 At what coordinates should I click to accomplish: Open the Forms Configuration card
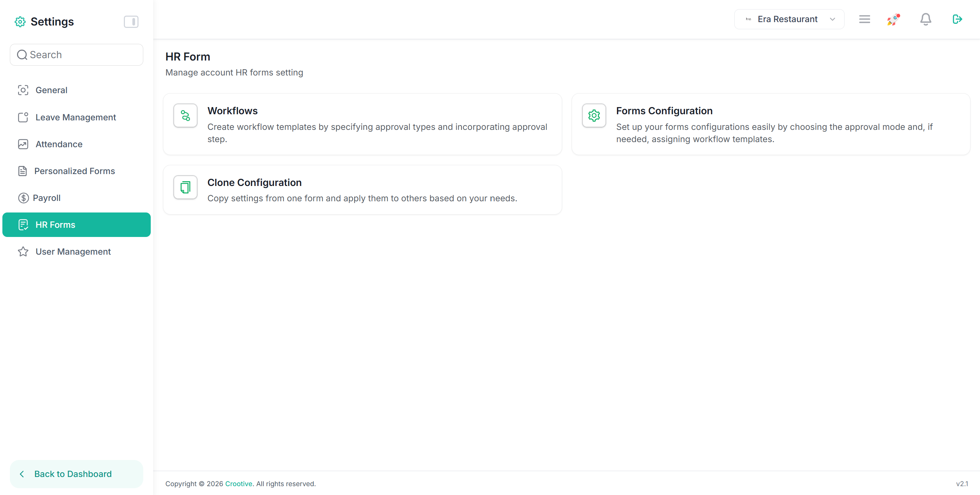point(771,124)
